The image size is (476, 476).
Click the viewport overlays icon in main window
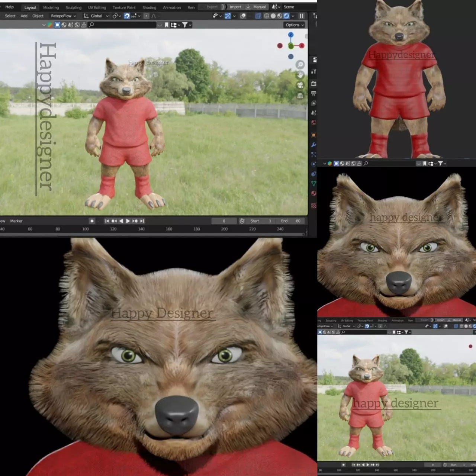[243, 16]
